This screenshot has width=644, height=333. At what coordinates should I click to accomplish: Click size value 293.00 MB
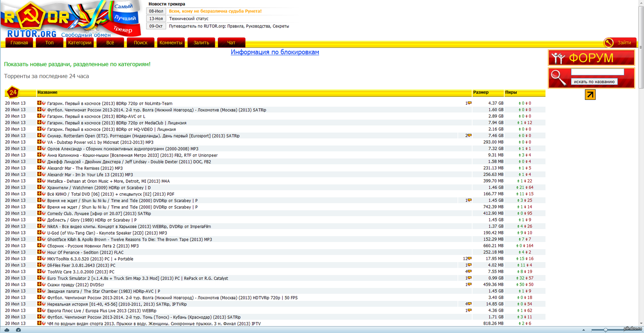[x=493, y=142]
